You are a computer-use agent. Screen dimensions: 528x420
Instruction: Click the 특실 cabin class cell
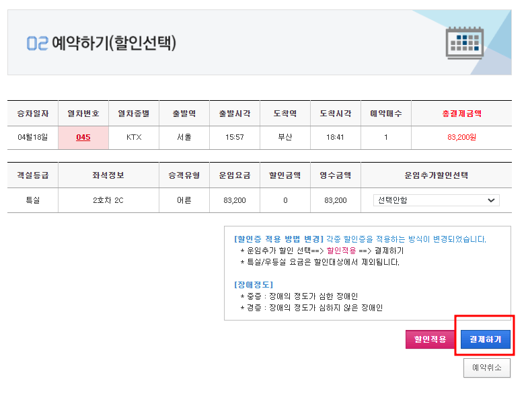coord(33,200)
